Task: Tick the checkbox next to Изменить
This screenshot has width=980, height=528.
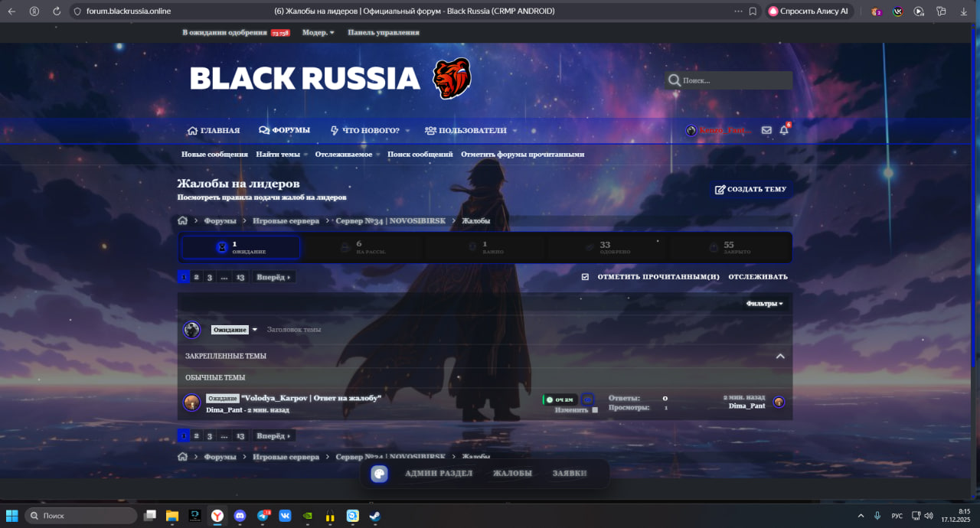Action: [595, 410]
